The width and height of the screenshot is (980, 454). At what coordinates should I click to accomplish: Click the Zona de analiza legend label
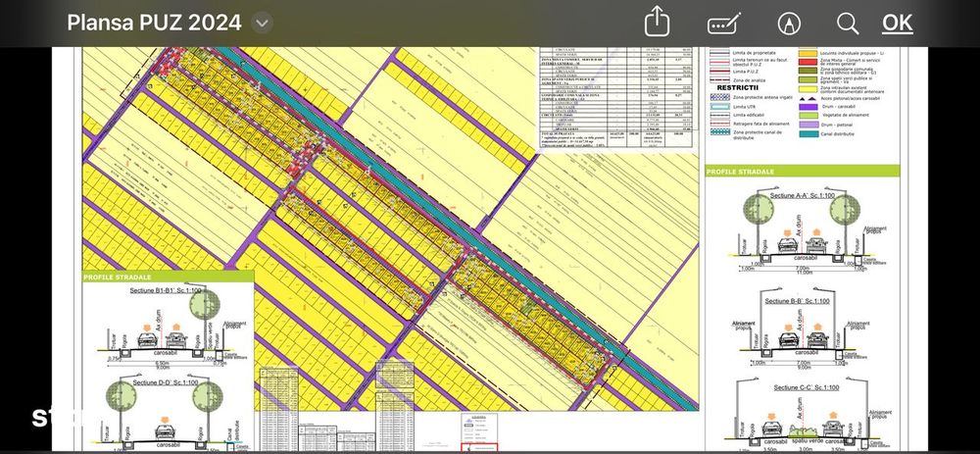[750, 80]
